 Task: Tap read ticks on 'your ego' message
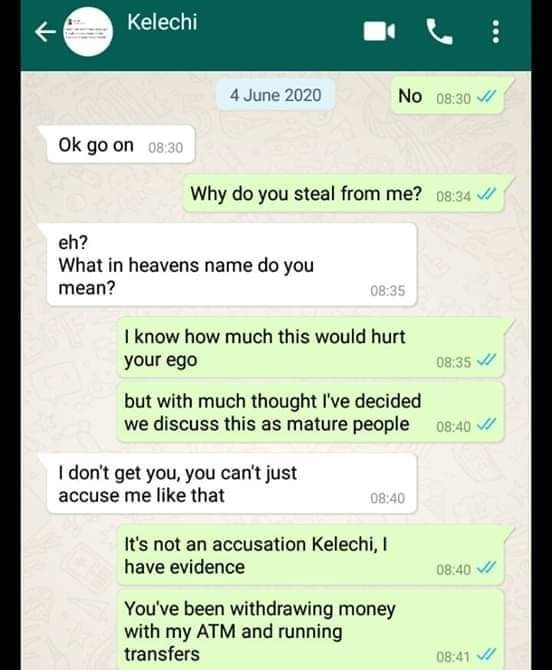[x=486, y=360]
